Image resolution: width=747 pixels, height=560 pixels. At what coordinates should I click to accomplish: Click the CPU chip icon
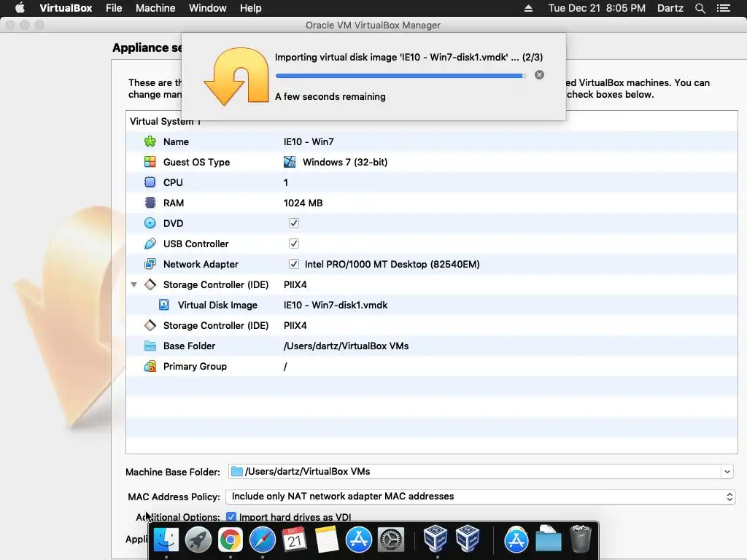click(x=150, y=182)
